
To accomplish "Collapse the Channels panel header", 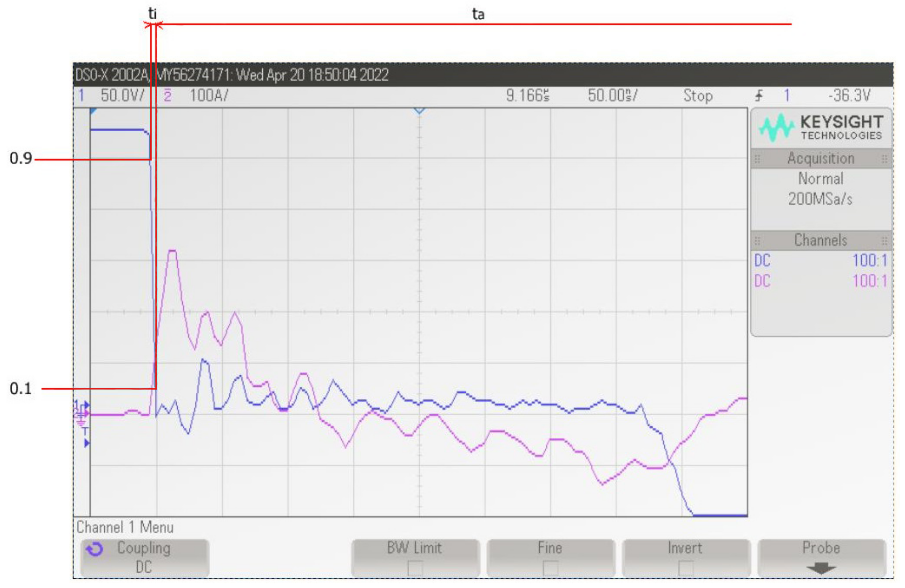I will 821,241.
